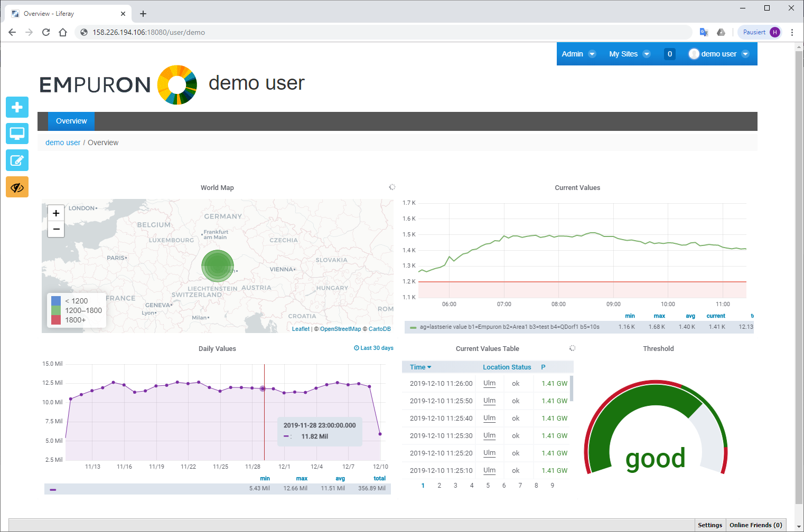Toggle the edit controls eye icon
The width and height of the screenshot is (804, 532).
point(17,187)
